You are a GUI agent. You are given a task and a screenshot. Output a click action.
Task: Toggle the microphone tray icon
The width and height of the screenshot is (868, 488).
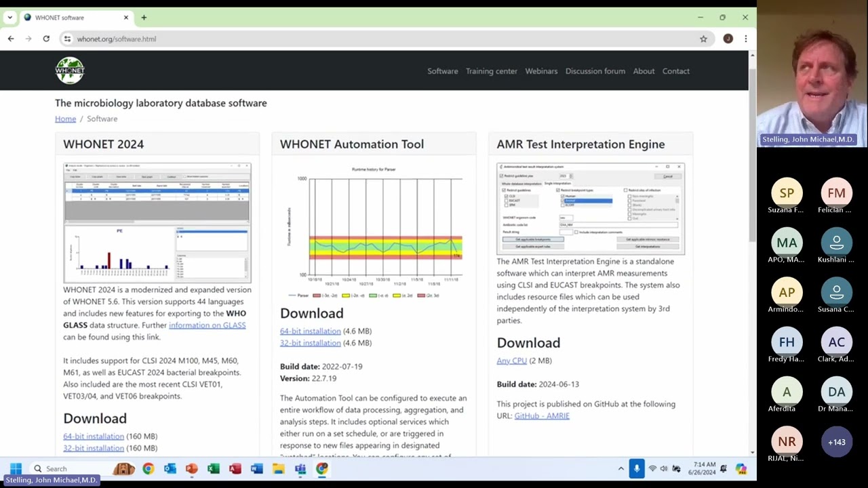pyautogui.click(x=637, y=468)
